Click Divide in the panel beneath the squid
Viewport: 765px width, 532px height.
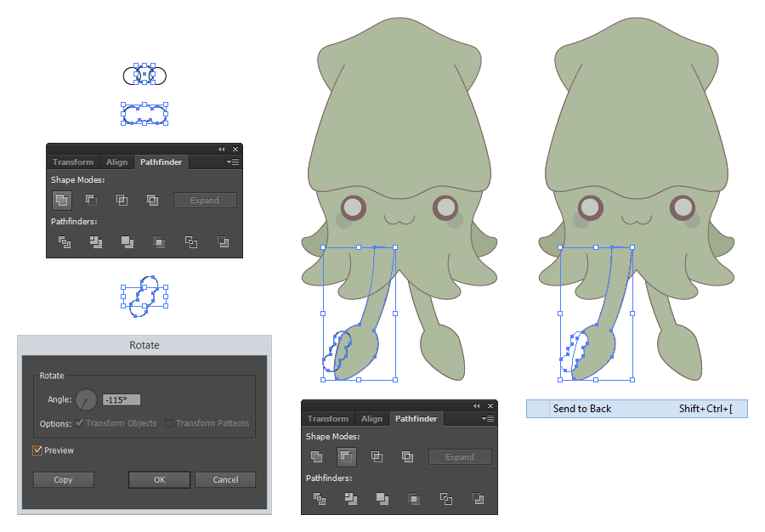(320, 498)
